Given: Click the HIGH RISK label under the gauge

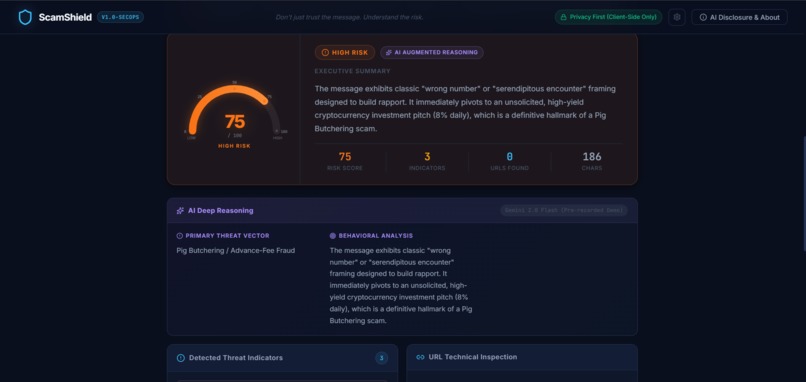Looking at the screenshot, I should pos(234,146).
